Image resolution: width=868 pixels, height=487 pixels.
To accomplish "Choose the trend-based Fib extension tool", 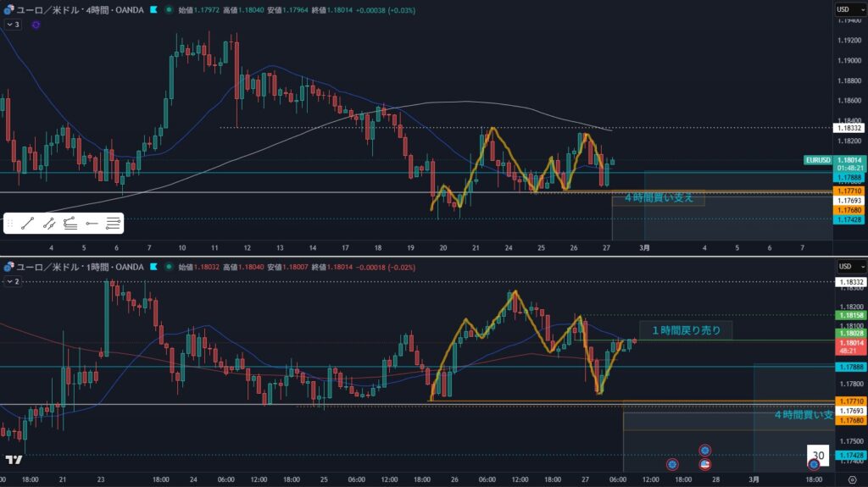I will [x=70, y=224].
